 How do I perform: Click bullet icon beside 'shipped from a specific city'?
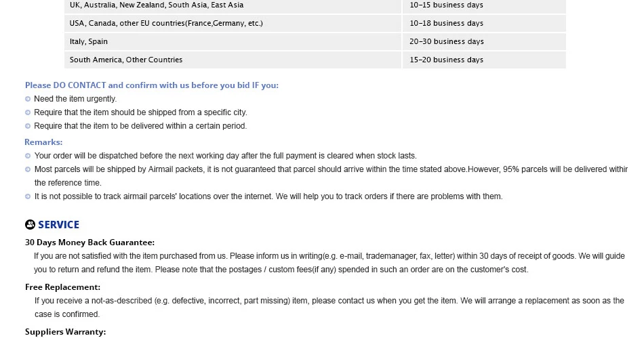click(28, 112)
